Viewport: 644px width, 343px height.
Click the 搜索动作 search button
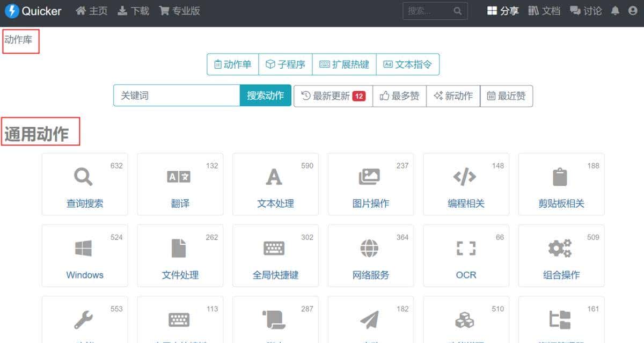click(x=265, y=96)
